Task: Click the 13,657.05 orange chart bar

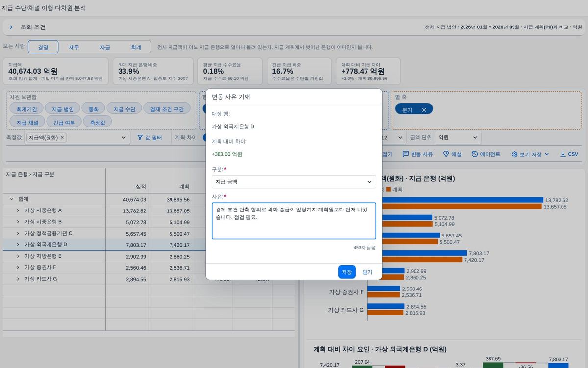Action: pos(462,207)
